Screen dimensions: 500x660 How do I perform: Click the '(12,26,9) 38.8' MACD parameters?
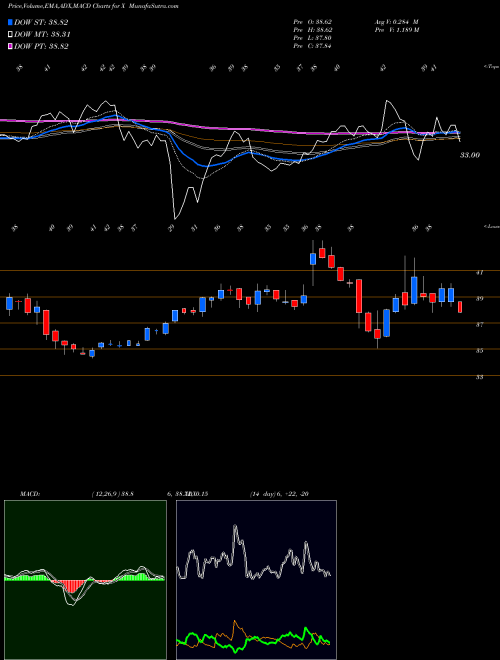tap(112, 494)
